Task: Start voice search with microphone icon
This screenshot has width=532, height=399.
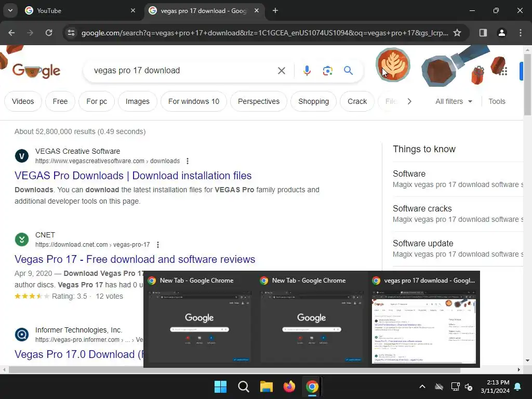Action: 307,71
